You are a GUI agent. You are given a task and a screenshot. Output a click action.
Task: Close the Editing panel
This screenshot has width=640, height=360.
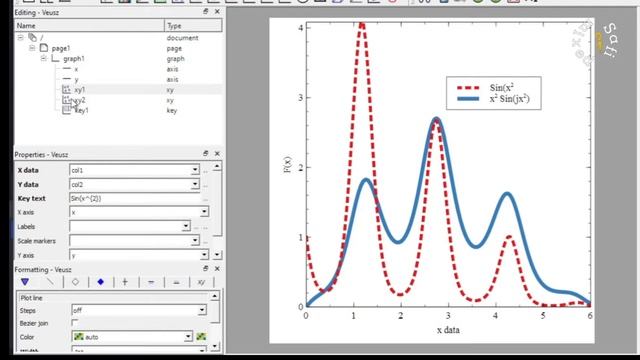217,12
